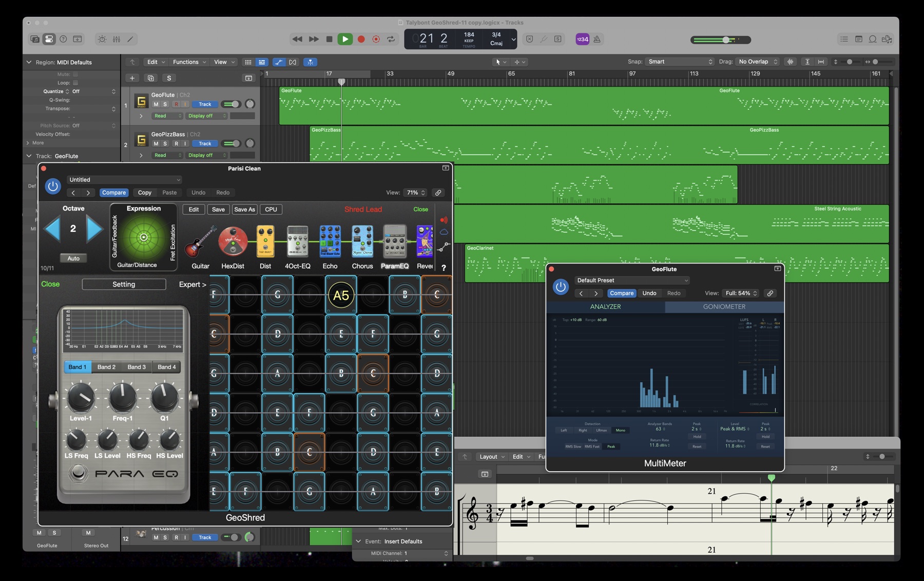This screenshot has width=924, height=581.
Task: Click the Copy button in Parisi Clean header
Action: click(145, 193)
